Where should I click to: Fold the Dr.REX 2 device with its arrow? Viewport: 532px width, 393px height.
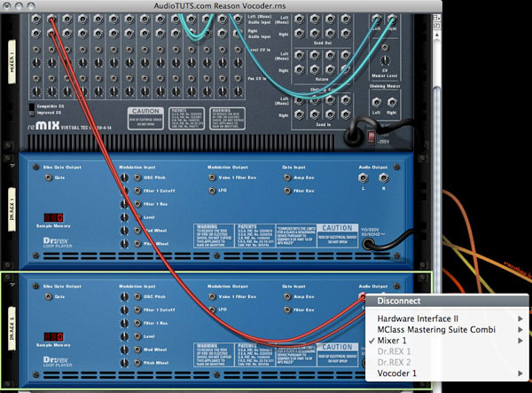pos(13,285)
